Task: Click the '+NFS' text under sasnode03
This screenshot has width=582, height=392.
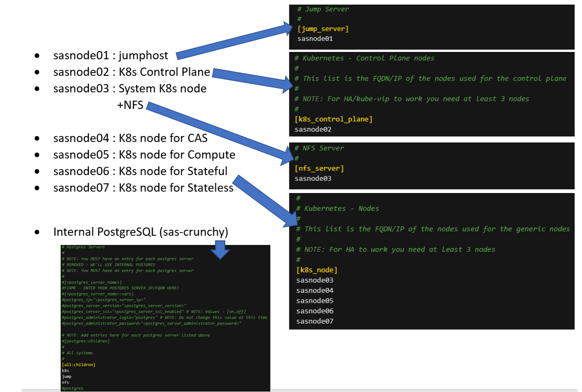Action: (130, 105)
